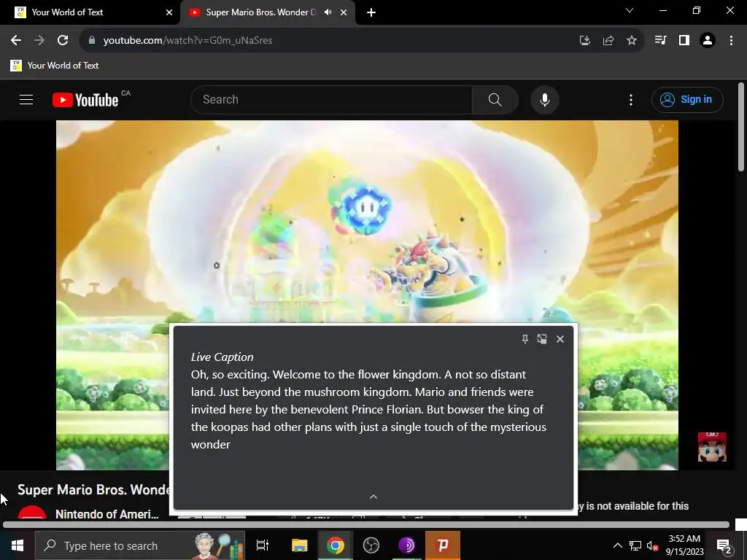The image size is (747, 560).
Task: View site info via the lock icon
Action: click(92, 41)
